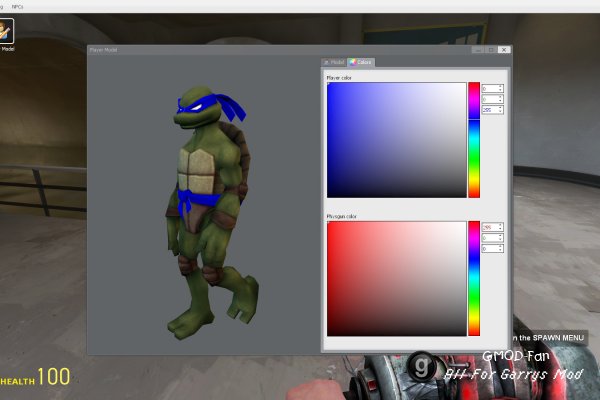The image size is (600, 400).
Task: Pick a shade in Player color gradient
Action: (x=397, y=140)
